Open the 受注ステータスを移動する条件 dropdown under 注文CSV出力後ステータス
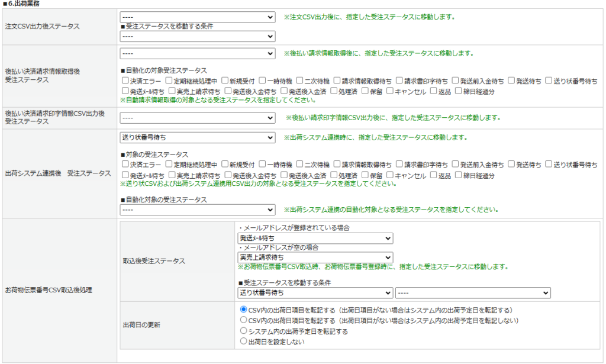Viewport: 606px width, 364px height. tap(198, 36)
